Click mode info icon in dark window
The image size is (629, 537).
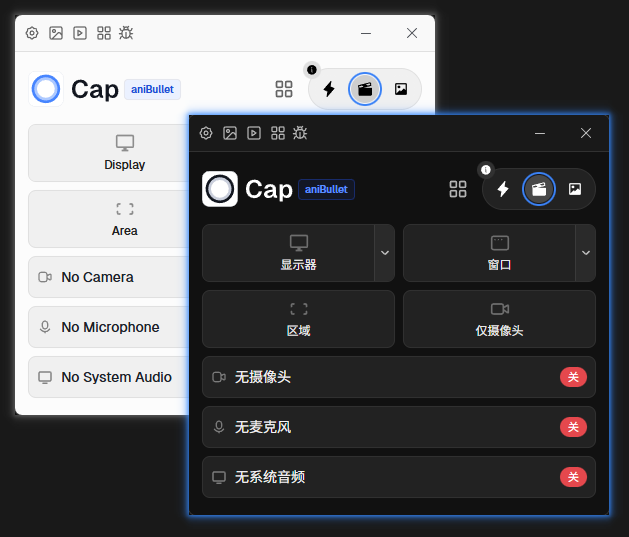(486, 170)
